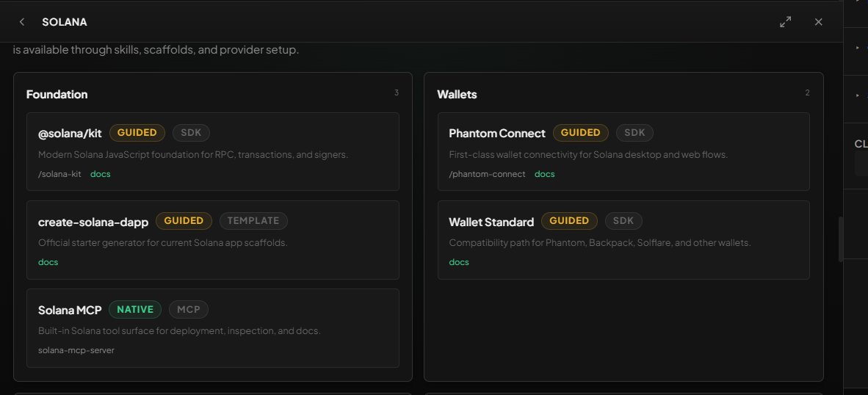Select the Solana MCP card title

pos(70,310)
